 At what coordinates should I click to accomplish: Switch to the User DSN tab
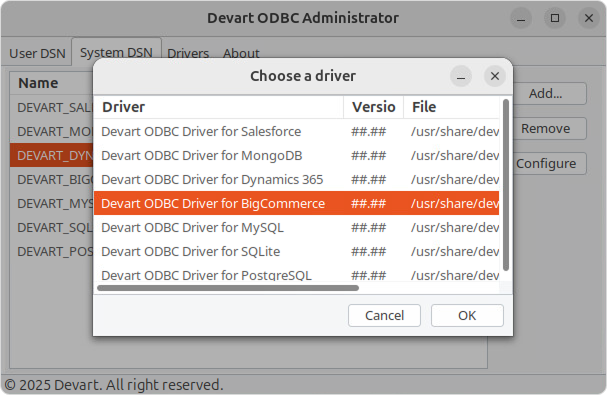(x=37, y=53)
